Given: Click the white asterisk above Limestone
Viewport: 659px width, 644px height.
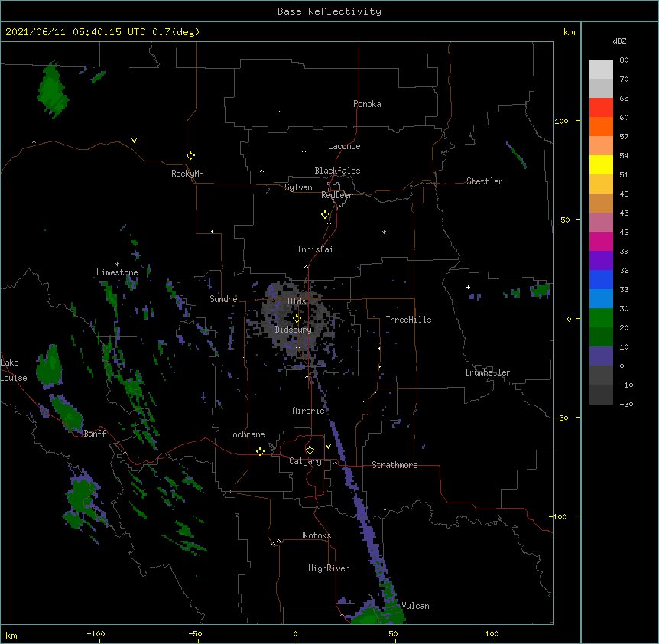Looking at the screenshot, I should (117, 265).
